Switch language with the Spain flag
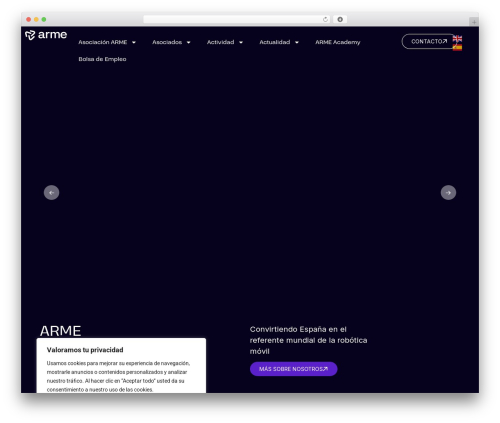The image size is (500, 423). click(457, 47)
